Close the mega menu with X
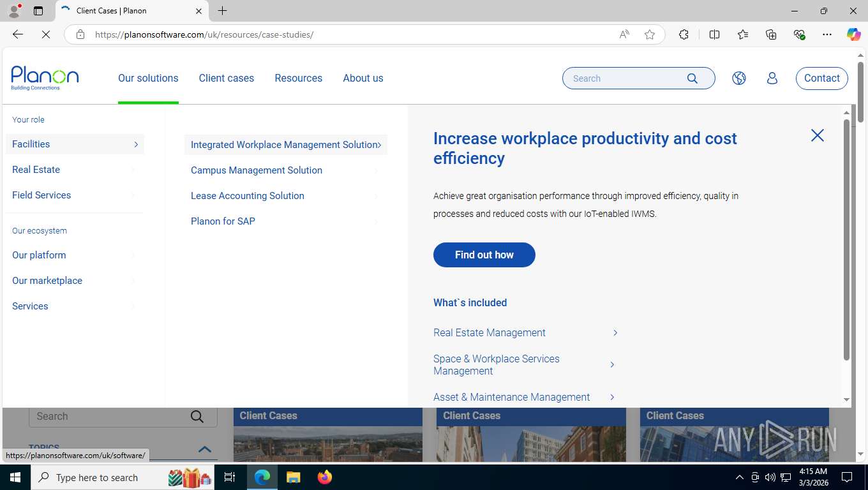This screenshot has width=868, height=490. click(x=818, y=135)
